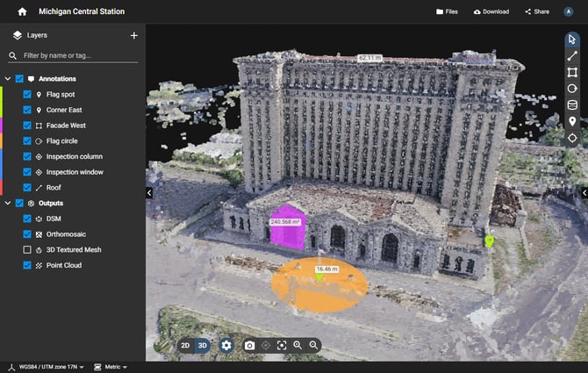Click the greyed-out inspection diamond icon

coord(266,345)
